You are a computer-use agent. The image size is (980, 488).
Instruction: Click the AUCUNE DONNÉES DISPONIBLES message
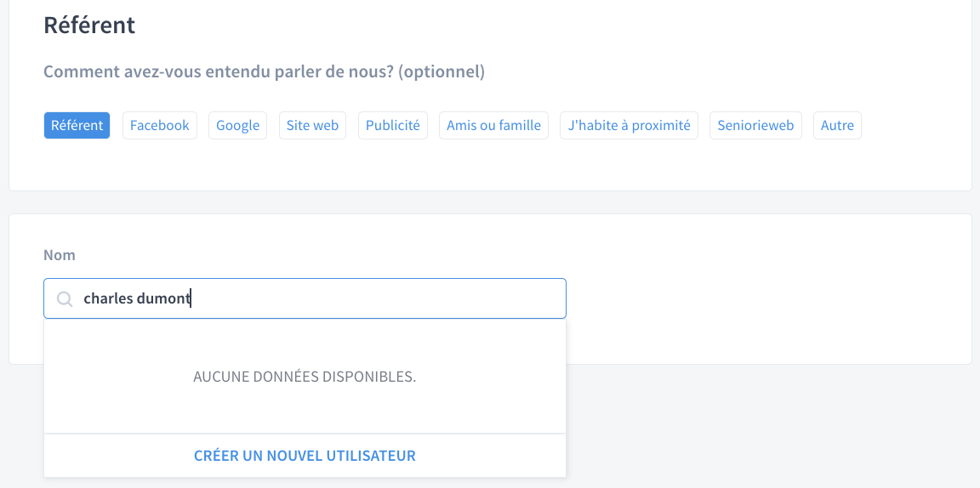coord(305,377)
